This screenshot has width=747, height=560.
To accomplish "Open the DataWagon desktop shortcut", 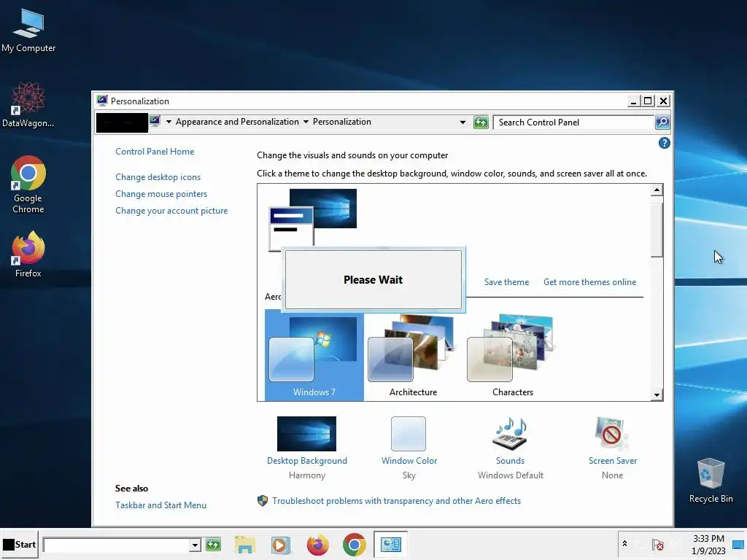I will coord(28,105).
